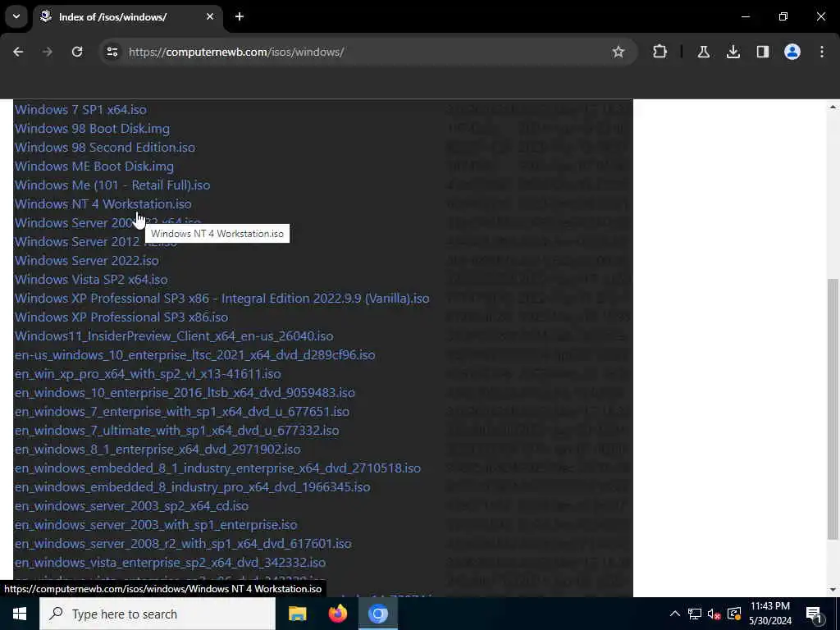View site information icon in address bar
This screenshot has width=840, height=630.
(112, 52)
